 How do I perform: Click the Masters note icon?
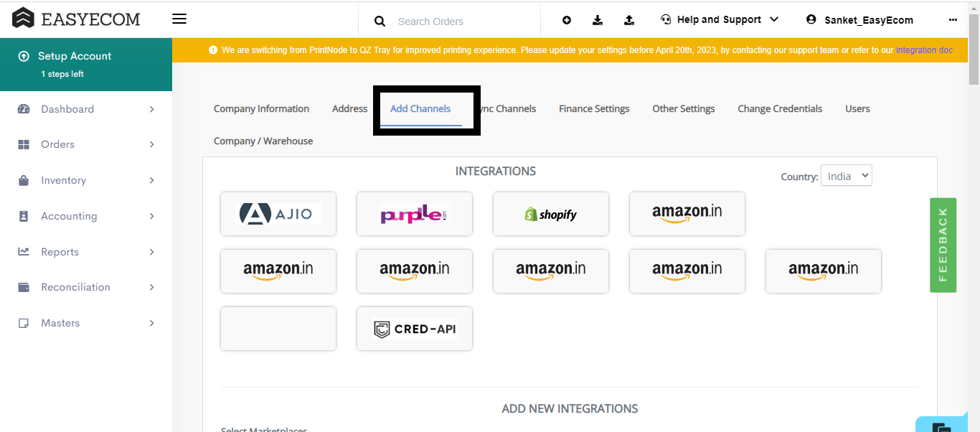tap(24, 323)
